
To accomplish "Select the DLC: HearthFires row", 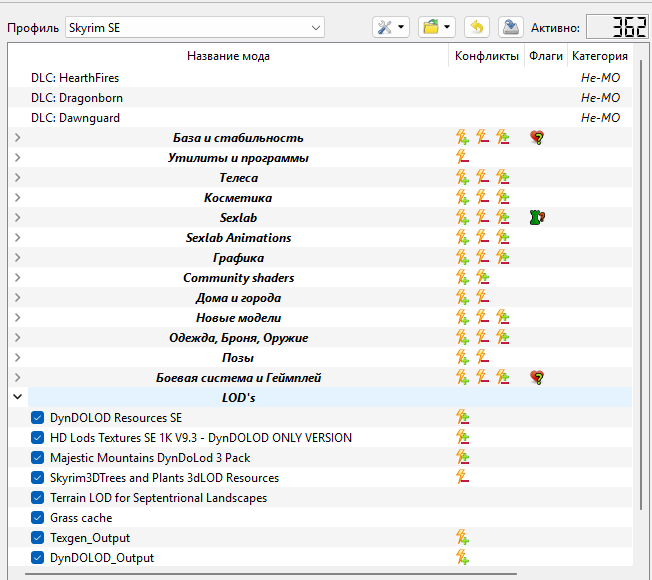I will pos(320,78).
